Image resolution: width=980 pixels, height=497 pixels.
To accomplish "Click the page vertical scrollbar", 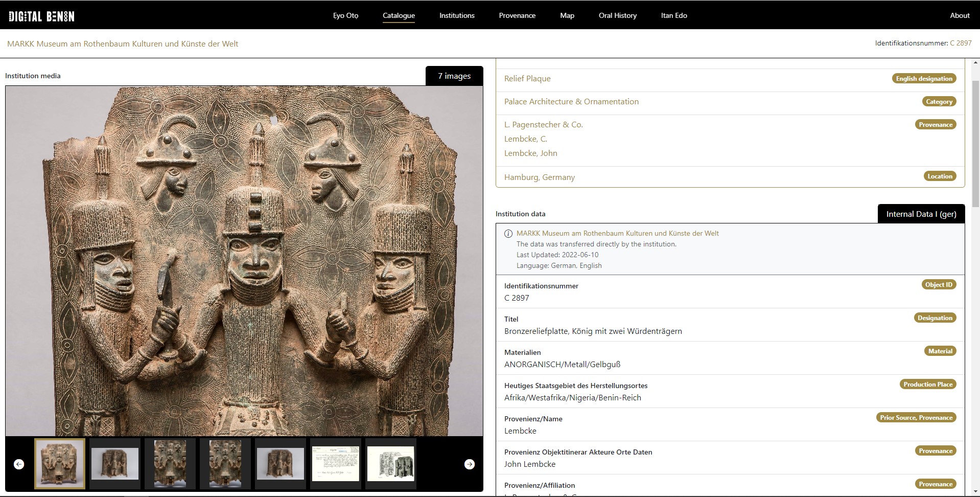I will (x=975, y=143).
